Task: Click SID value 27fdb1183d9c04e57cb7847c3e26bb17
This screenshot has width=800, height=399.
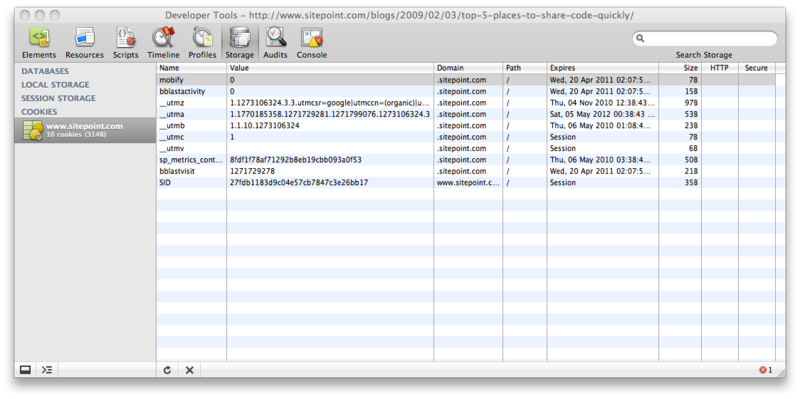Action: pyautogui.click(x=299, y=183)
